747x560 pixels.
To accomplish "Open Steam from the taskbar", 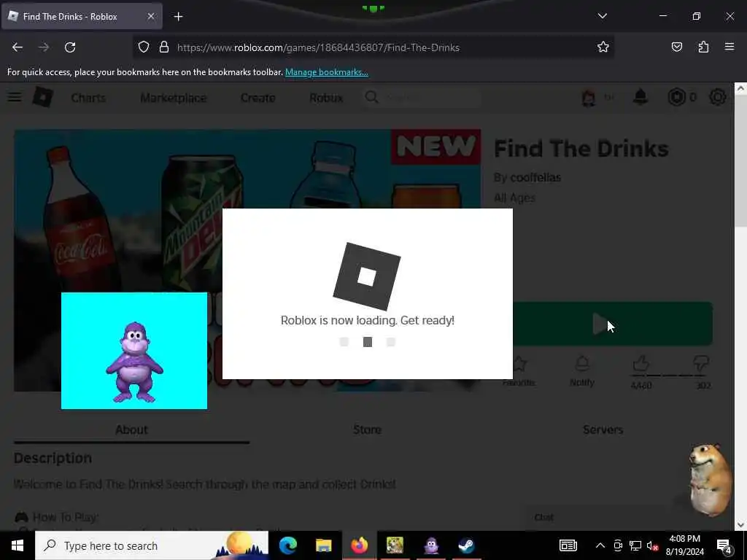I will [x=466, y=545].
